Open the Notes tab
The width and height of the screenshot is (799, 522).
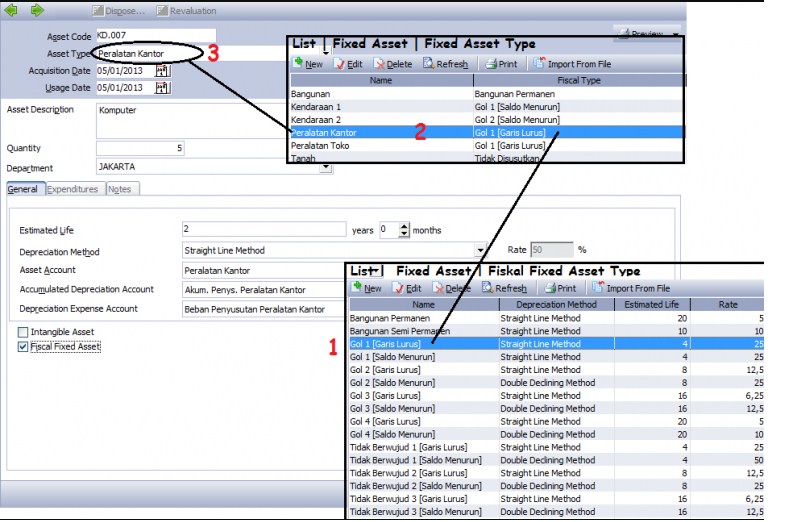[119, 189]
